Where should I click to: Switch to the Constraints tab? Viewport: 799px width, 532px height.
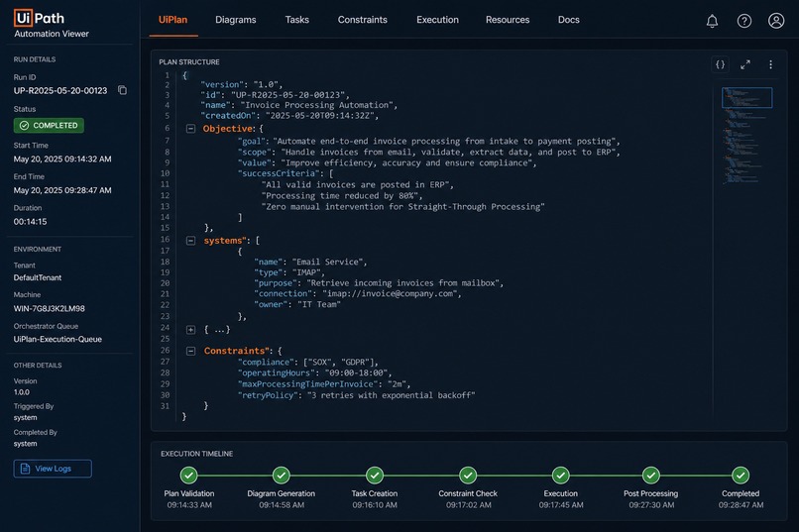tap(362, 20)
